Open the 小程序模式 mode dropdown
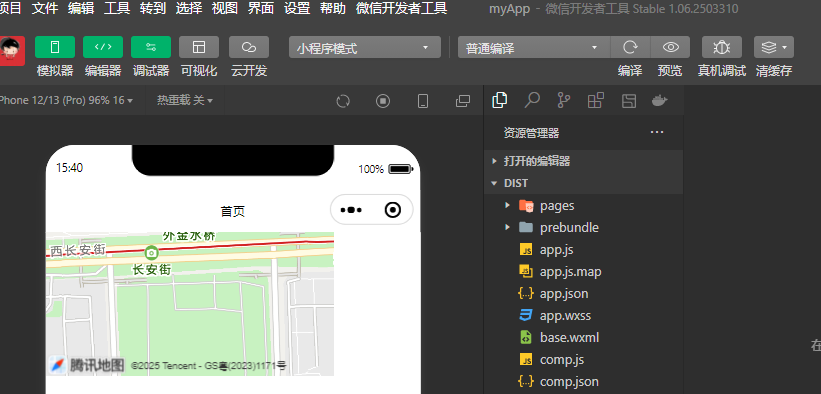Image resolution: width=821 pixels, height=394 pixels. pyautogui.click(x=365, y=48)
